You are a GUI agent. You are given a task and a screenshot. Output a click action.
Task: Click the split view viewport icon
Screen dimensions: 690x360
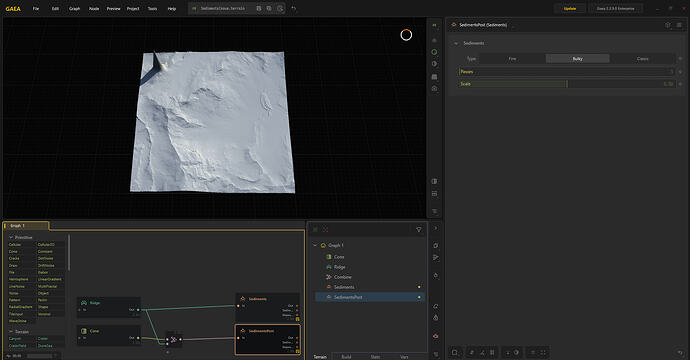coord(434,181)
